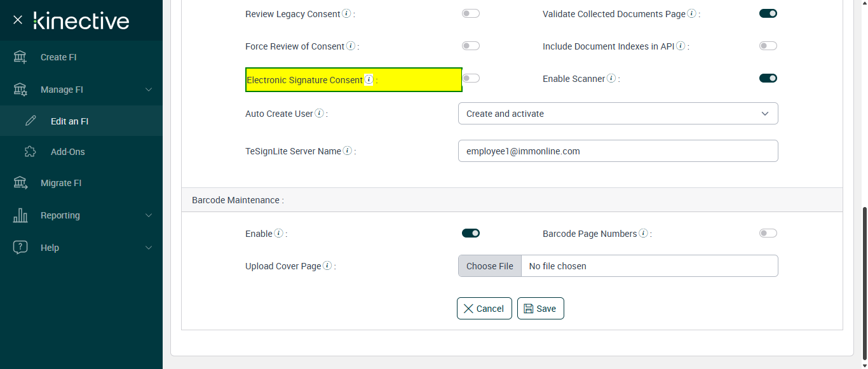The height and width of the screenshot is (369, 868).
Task: Click the info icon next to Enable Scanner
Action: pos(611,79)
